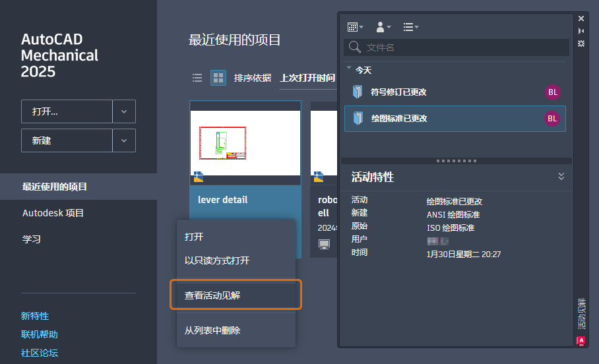Open the 联机帮助 link
The image size is (599, 364).
point(40,334)
